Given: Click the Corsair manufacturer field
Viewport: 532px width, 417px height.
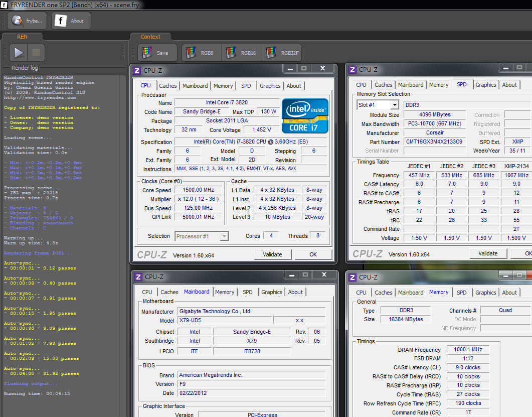Looking at the screenshot, I should (435, 133).
